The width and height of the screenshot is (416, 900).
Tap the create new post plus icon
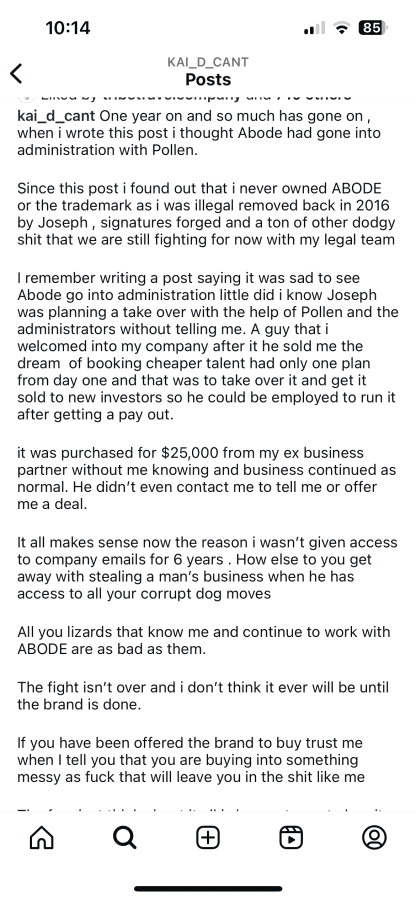(x=208, y=838)
